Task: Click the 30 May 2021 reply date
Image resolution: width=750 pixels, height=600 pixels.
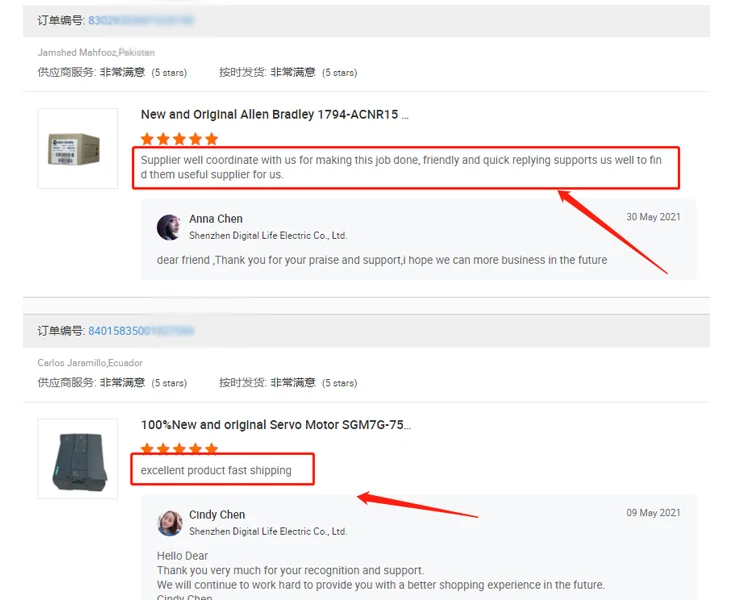Action: (x=653, y=217)
